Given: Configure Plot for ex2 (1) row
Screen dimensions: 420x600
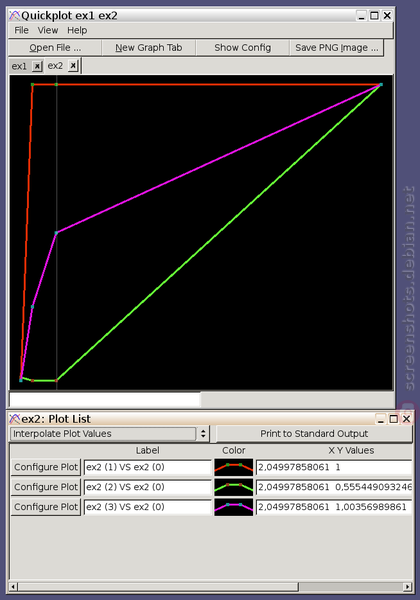Looking at the screenshot, I should coord(46,467).
